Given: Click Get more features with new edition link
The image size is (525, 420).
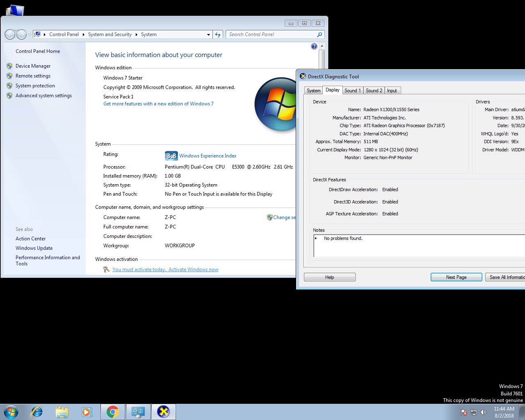Looking at the screenshot, I should pyautogui.click(x=158, y=104).
